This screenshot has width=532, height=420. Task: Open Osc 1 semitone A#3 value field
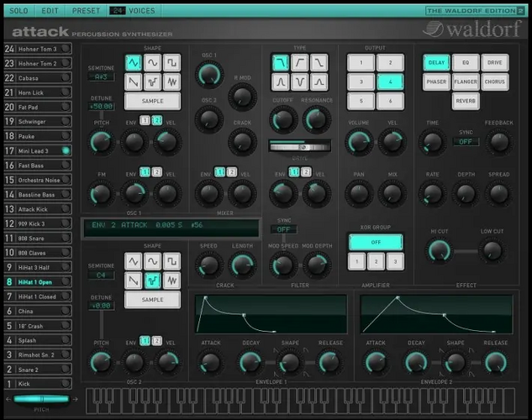(x=101, y=77)
